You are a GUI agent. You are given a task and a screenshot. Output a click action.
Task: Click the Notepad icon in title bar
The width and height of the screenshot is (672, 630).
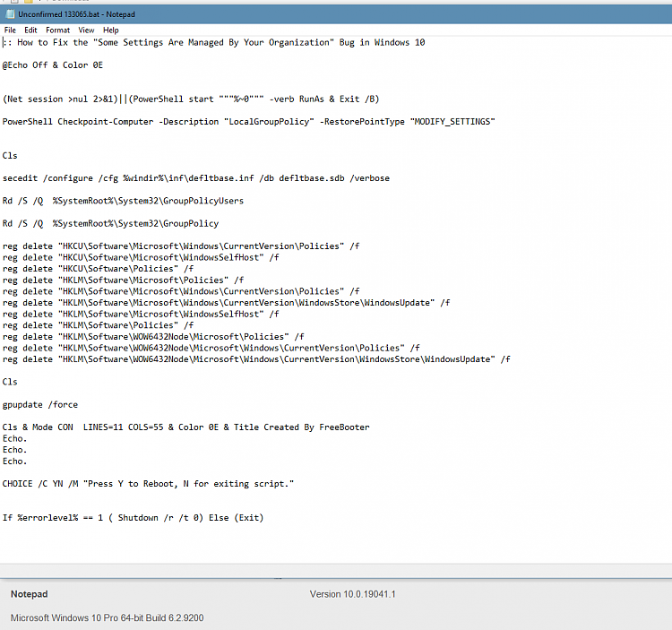coord(10,14)
